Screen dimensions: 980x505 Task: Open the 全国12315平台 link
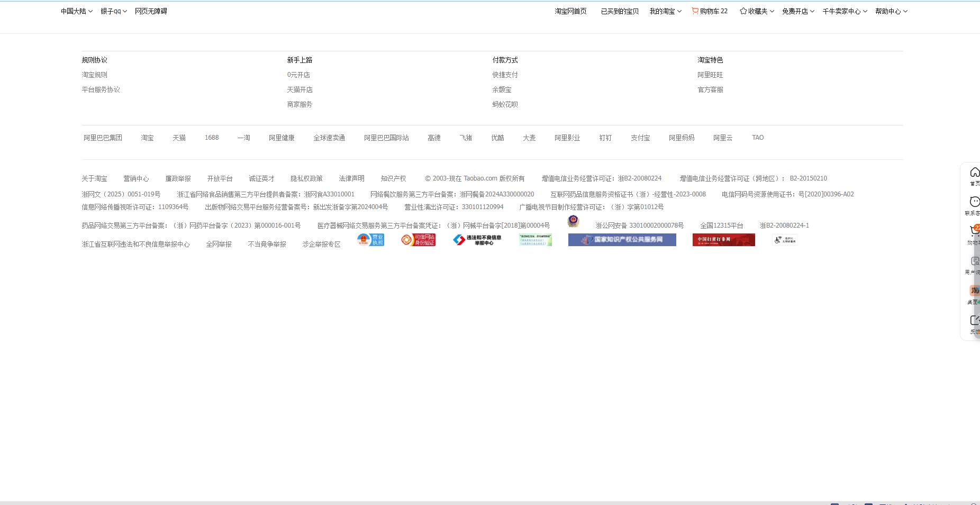(x=722, y=226)
